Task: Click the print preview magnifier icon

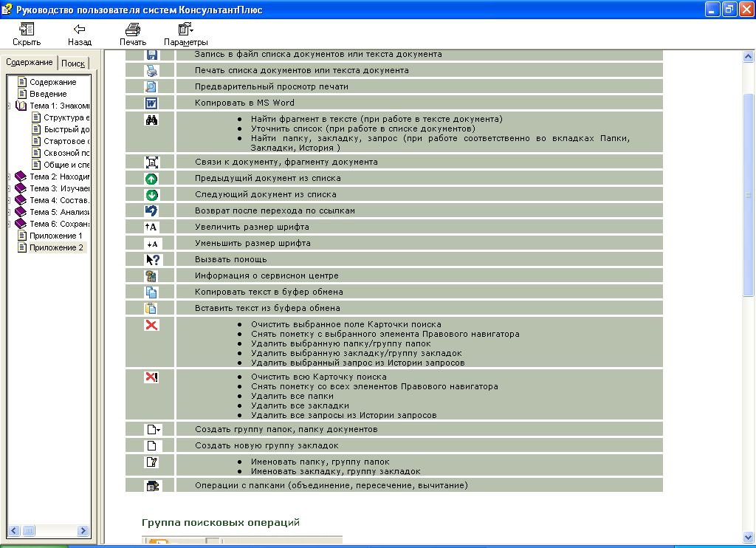Action: point(151,87)
